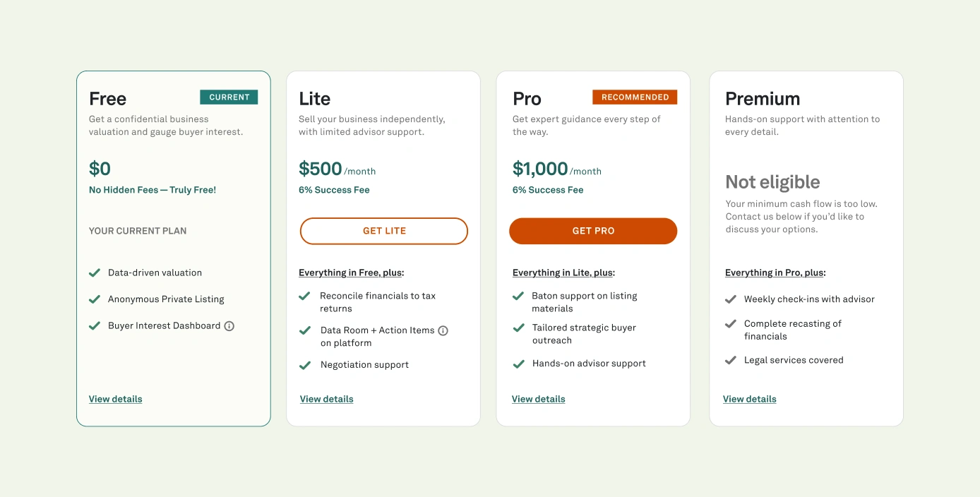This screenshot has height=497, width=980.
Task: Click checkmark beside Negotiation support
Action: click(x=305, y=365)
